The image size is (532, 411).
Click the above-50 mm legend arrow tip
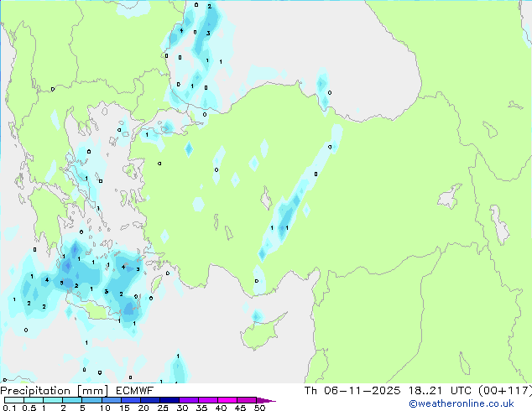[266, 400]
